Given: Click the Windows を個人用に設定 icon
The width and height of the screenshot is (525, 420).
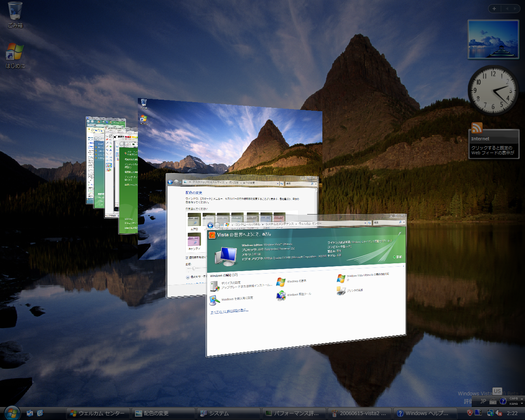Looking at the screenshot, I should (215, 300).
